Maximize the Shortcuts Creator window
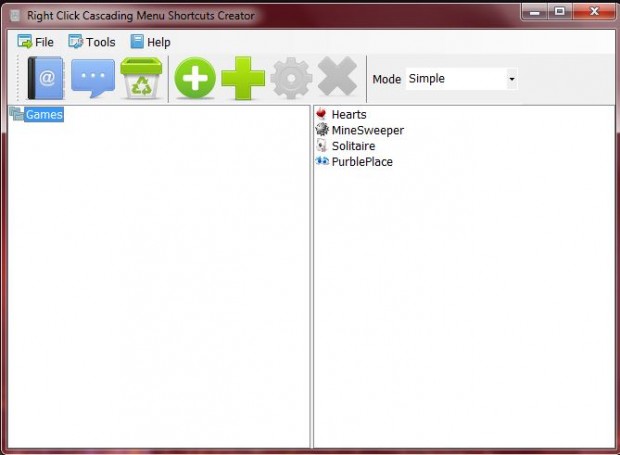 click(560, 12)
